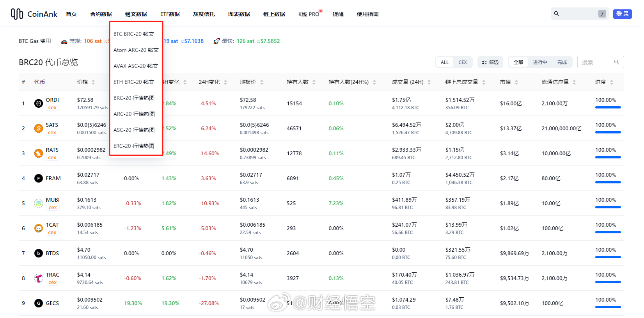The image size is (644, 318).
Task: Click the 登录 login button
Action: (x=623, y=14)
